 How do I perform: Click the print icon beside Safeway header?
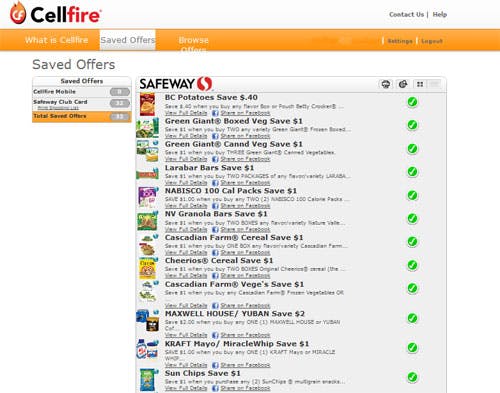386,84
